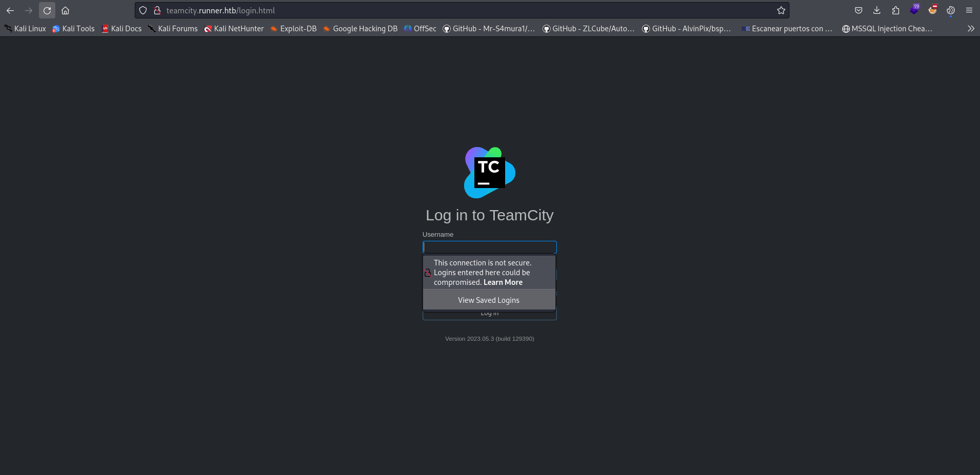Screen dimensions: 980x475
Task: Open the downloads panel
Action: (877, 10)
